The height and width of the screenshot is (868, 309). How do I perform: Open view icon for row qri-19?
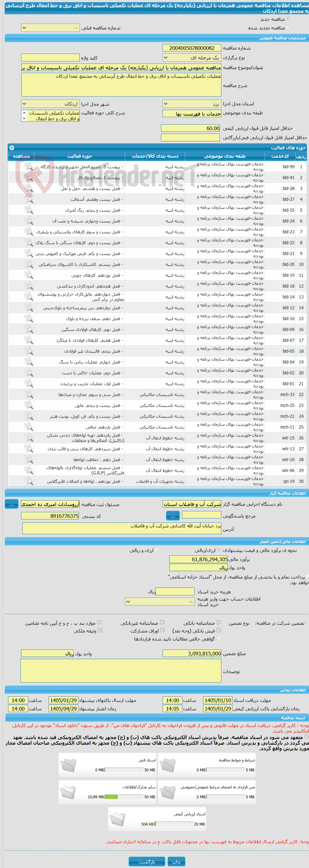[28, 481]
